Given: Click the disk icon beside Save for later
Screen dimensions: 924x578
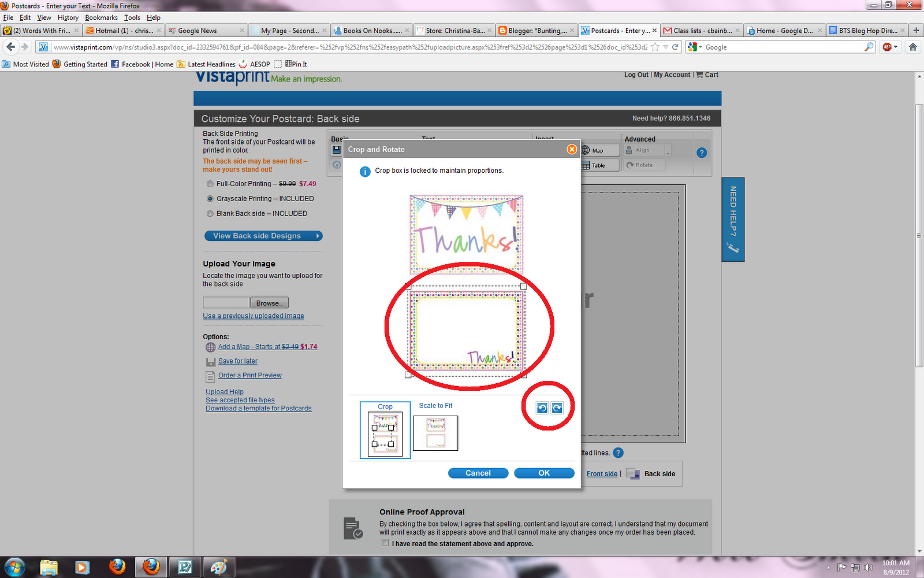Looking at the screenshot, I should pyautogui.click(x=211, y=362).
